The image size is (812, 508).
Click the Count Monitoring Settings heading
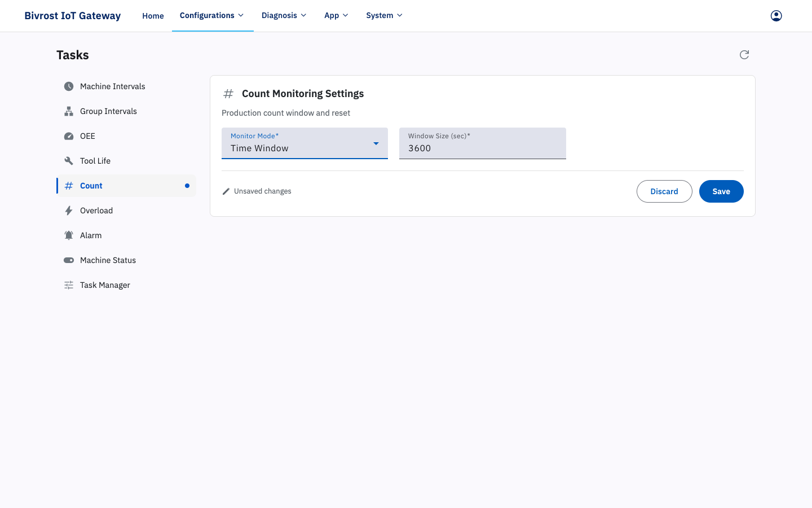click(303, 94)
